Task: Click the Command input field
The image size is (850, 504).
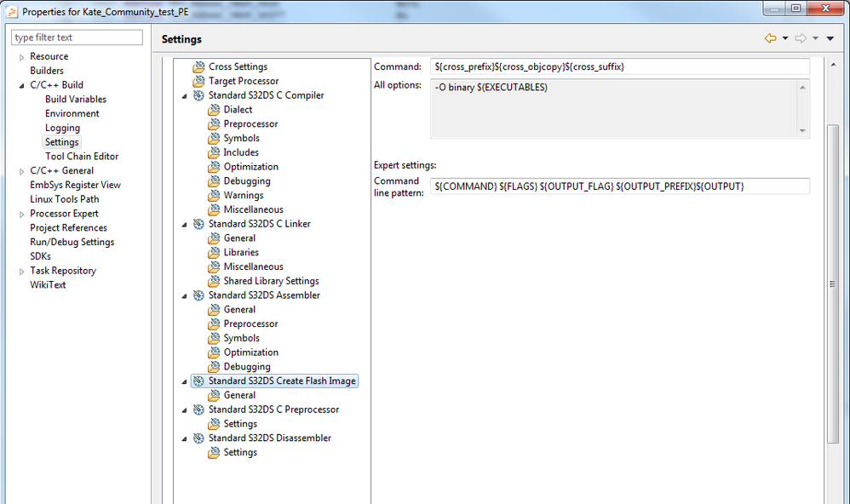Action: coord(620,66)
